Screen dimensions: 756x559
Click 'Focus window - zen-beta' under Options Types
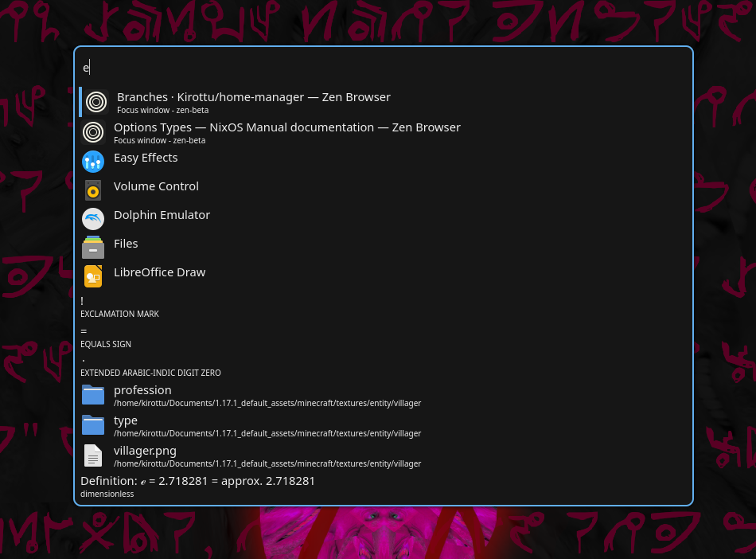160,140
